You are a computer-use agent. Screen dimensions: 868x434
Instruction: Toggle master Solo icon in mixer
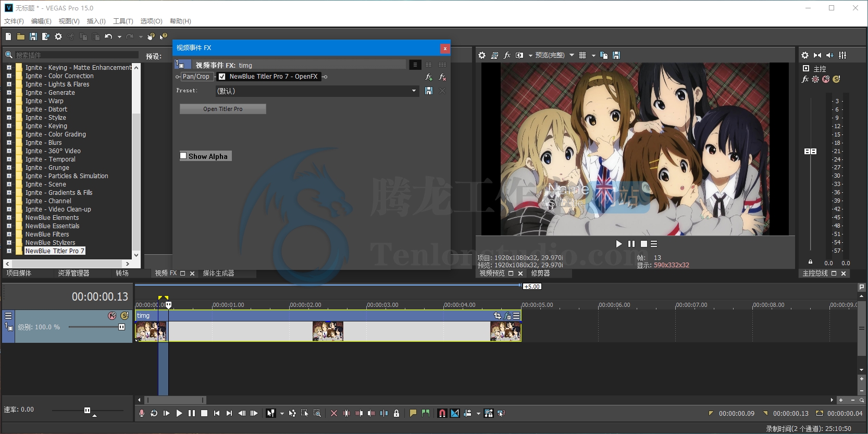click(837, 79)
